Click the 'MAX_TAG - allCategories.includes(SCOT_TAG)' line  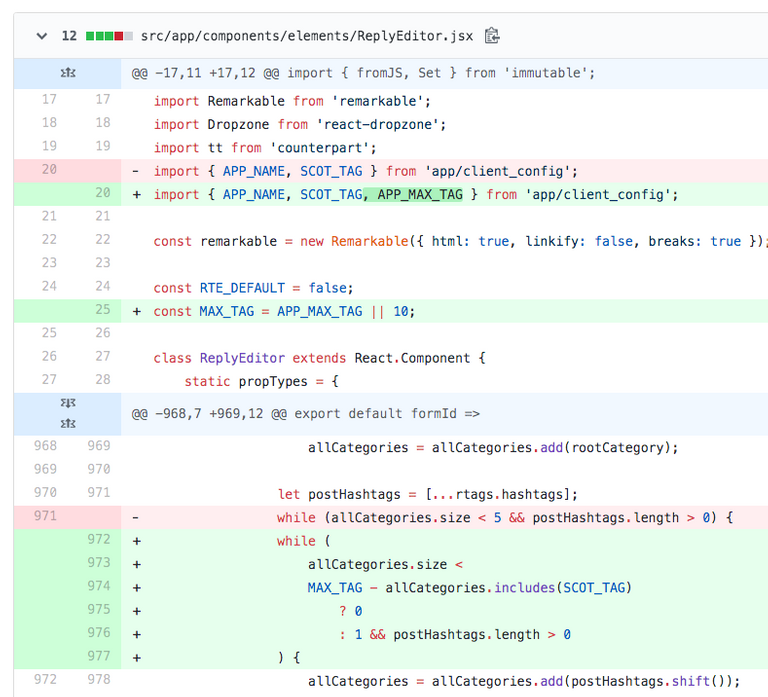coord(470,588)
